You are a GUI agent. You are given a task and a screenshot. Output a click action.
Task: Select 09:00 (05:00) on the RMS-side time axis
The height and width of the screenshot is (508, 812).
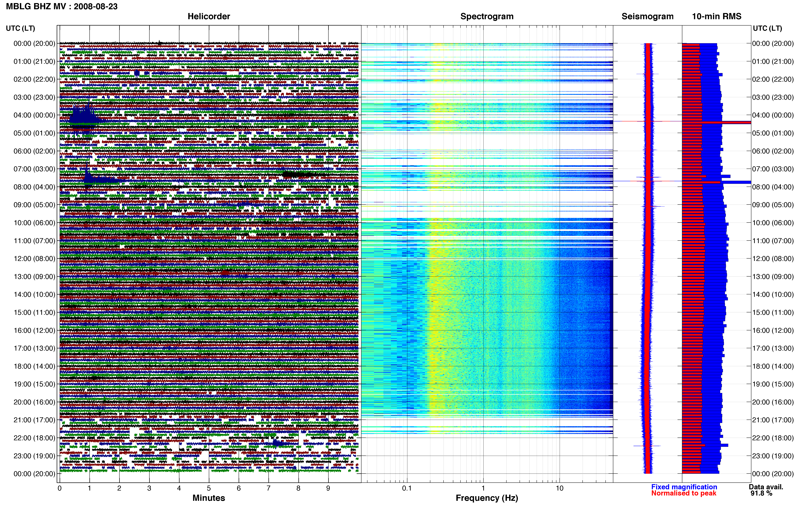click(773, 205)
